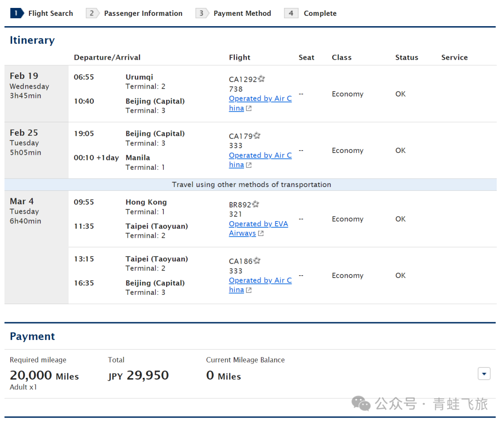Click the JPY 29,950 total amount
Screen dimensions: 504x424
pos(138,375)
